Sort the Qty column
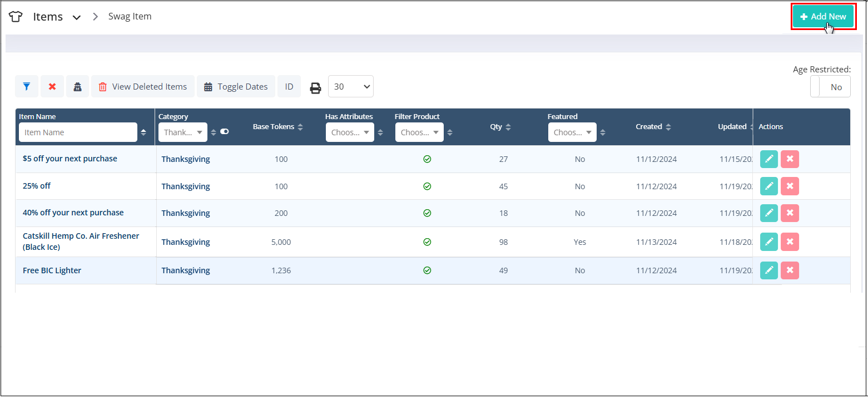 pyautogui.click(x=508, y=127)
